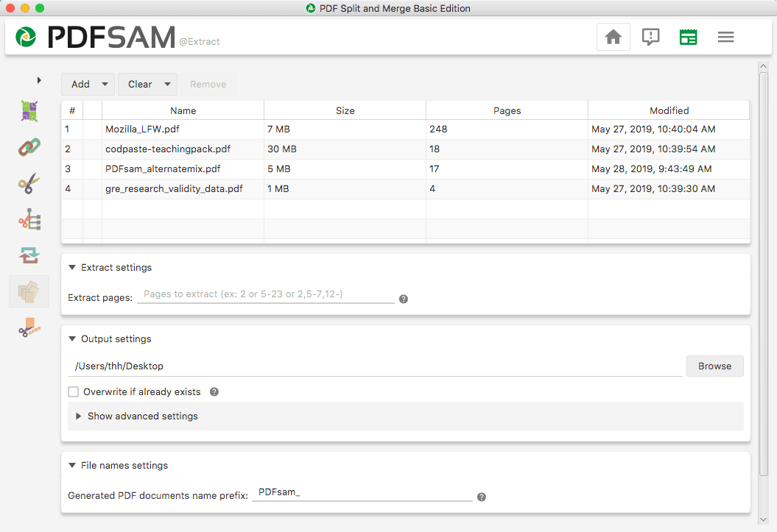Open the Split tool (scissors icon)
Viewport: 777px width, 532px height.
tap(28, 183)
